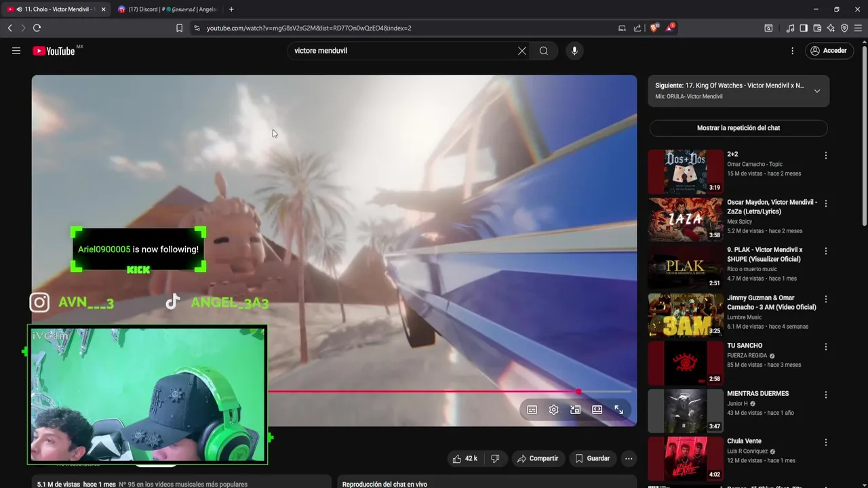Expand the Siguiente playlist panel chevron
The width and height of the screenshot is (868, 488).
817,91
